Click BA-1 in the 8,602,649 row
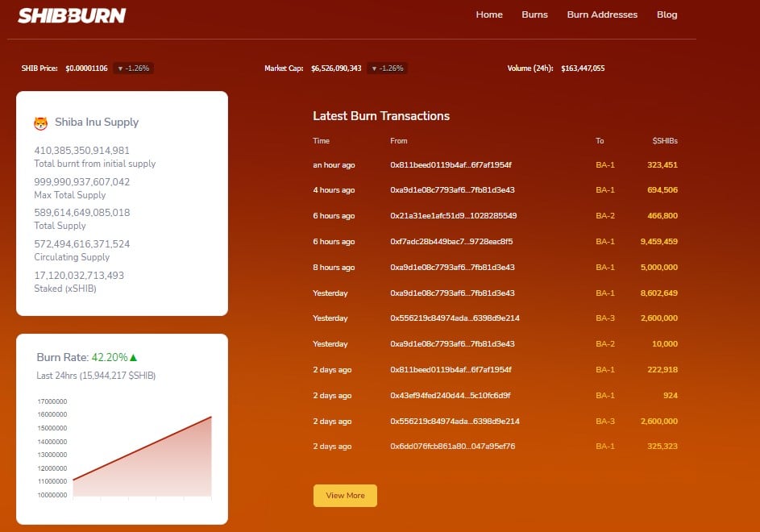The image size is (760, 532). 605,293
